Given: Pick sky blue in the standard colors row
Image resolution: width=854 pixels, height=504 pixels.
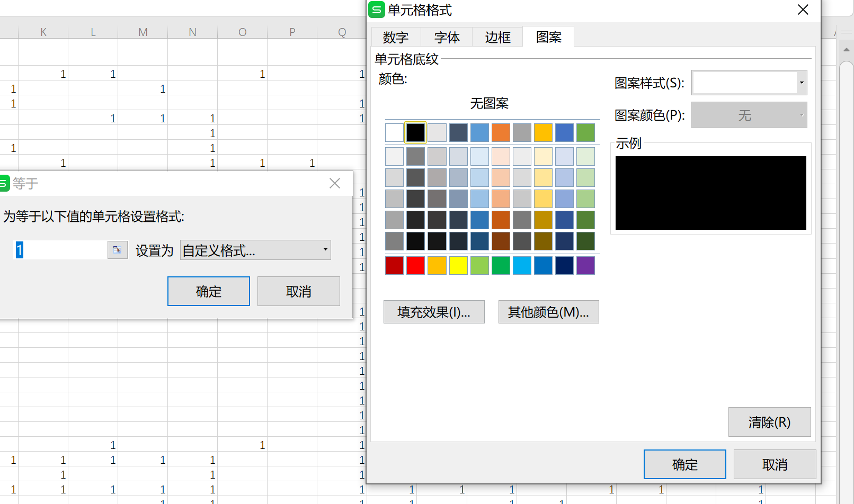Looking at the screenshot, I should click(522, 265).
